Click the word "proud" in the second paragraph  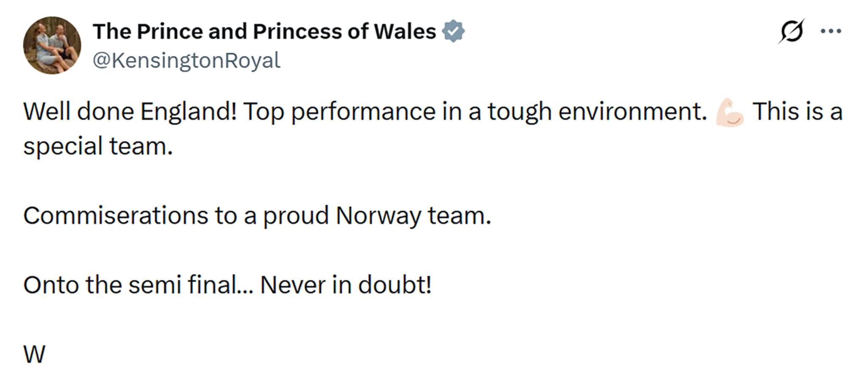click(x=296, y=216)
